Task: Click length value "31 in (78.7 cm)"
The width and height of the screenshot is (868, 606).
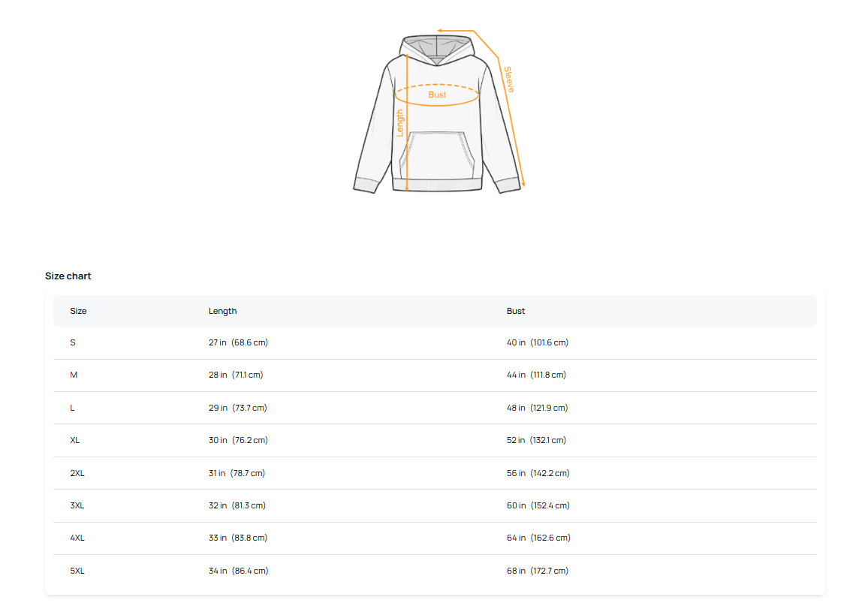Action: pos(237,473)
